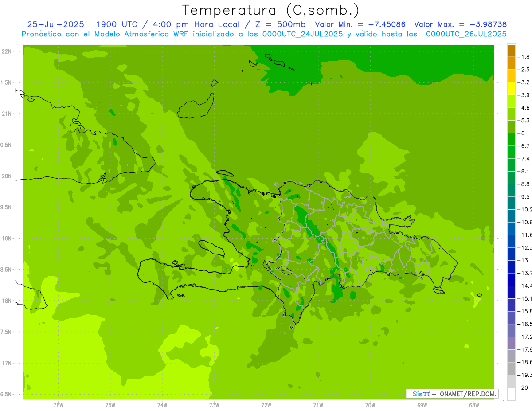Click forecast end time 0000UTC_26JUL2025
Screen dimensions: 532x411
tap(466, 34)
